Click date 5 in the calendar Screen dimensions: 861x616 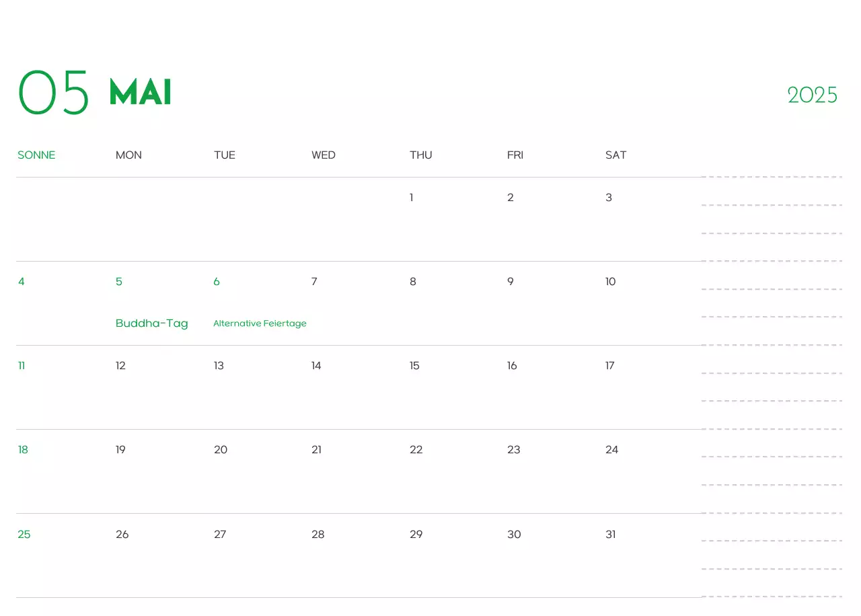(x=119, y=282)
